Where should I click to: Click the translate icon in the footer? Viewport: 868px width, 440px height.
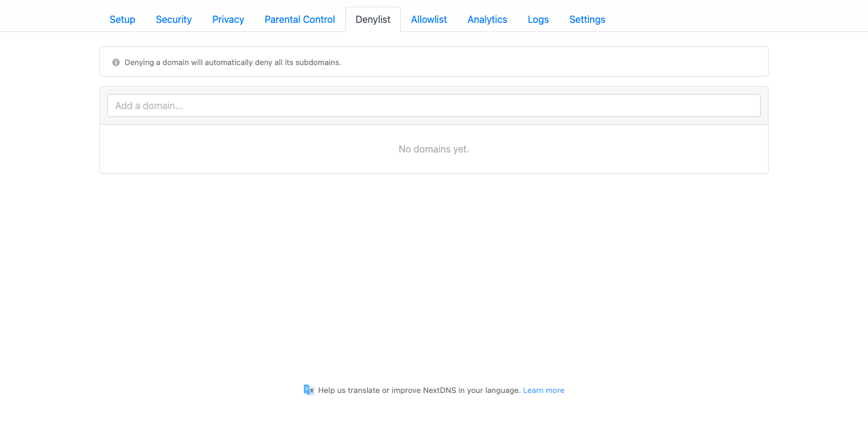(309, 390)
